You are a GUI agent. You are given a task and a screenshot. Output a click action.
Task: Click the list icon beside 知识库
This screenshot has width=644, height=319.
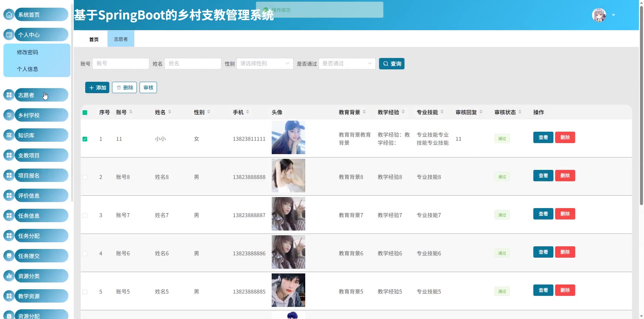point(9,135)
